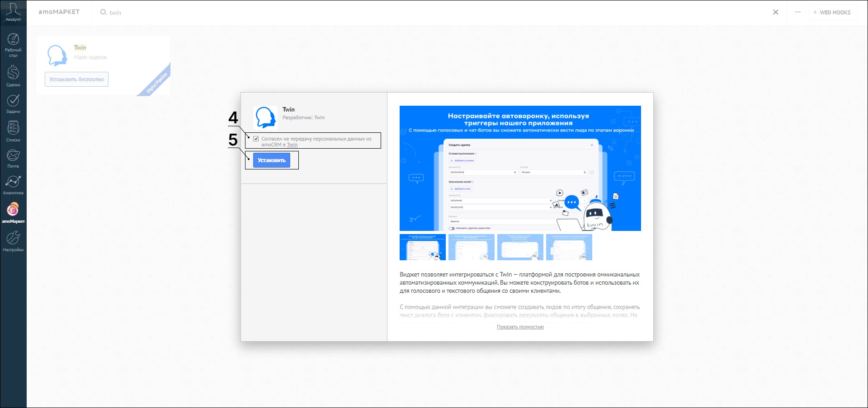868x408 pixels.
Task: Click the widget description paragraph
Action: click(520, 282)
